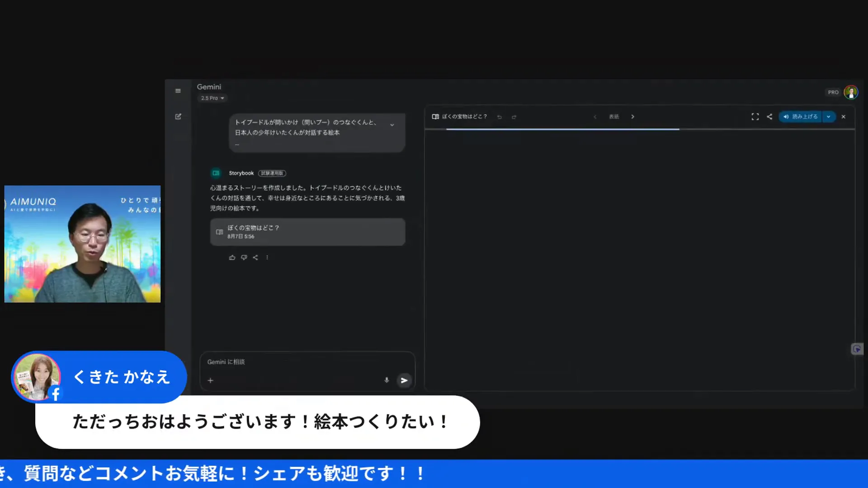The height and width of the screenshot is (488, 868).
Task: Click the presenter webcam thumbnail
Action: pos(82,244)
